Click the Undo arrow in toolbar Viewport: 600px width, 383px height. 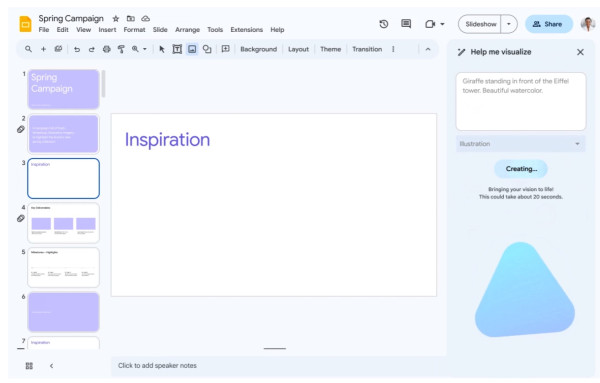point(77,49)
